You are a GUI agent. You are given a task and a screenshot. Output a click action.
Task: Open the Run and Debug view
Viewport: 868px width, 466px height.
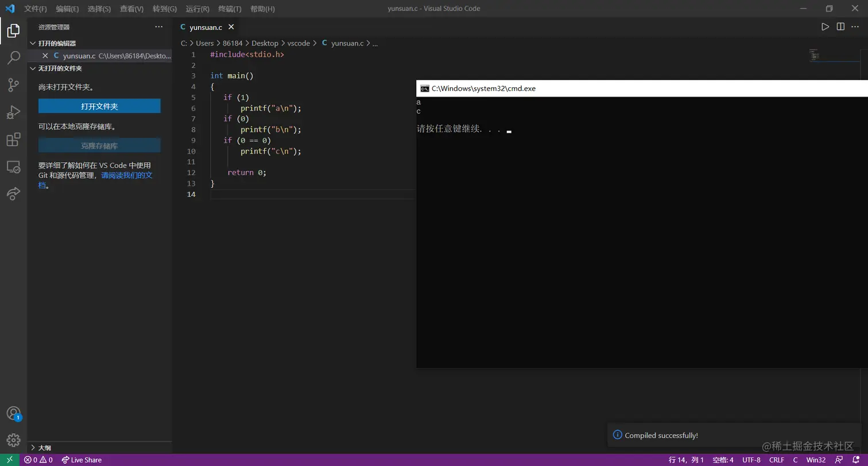pos(13,112)
